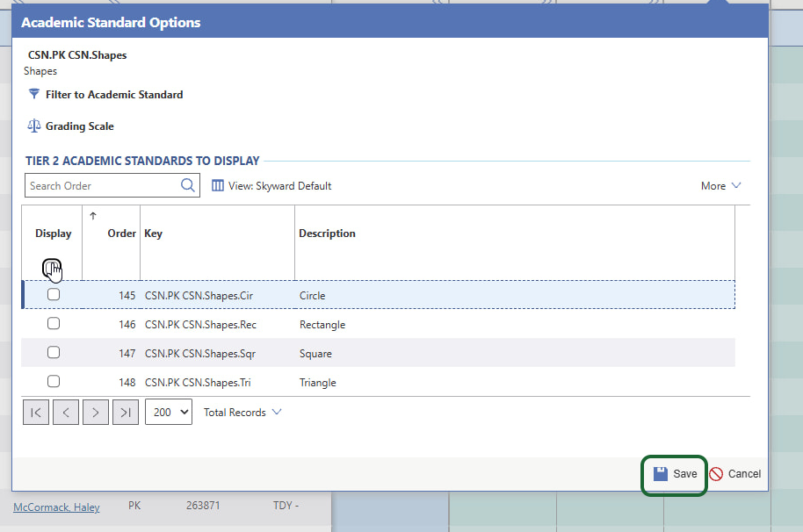
Task: Click order value 146
Action: [x=127, y=325]
